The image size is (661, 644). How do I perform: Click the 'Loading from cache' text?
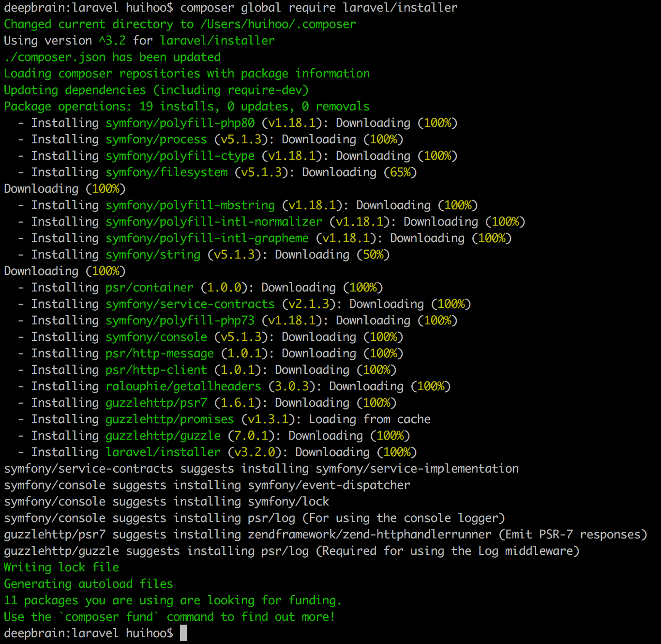click(370, 419)
